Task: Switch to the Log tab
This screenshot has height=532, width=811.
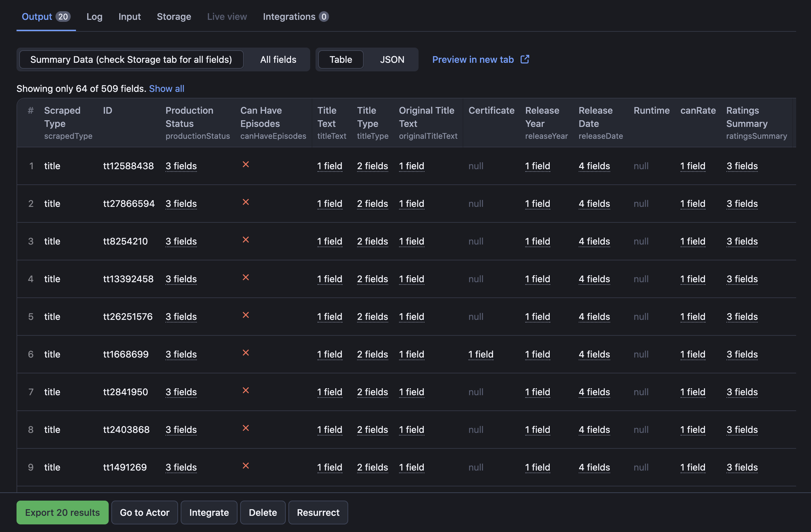Action: [x=94, y=16]
